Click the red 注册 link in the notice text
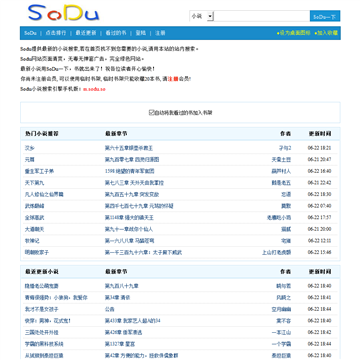This screenshot has width=360, height=360. (x=173, y=79)
